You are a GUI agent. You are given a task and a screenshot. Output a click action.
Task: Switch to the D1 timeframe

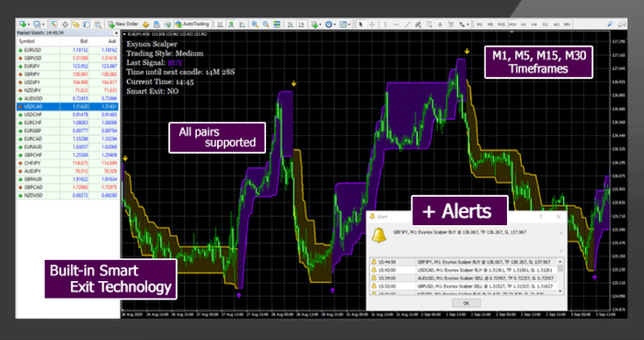click(x=546, y=24)
